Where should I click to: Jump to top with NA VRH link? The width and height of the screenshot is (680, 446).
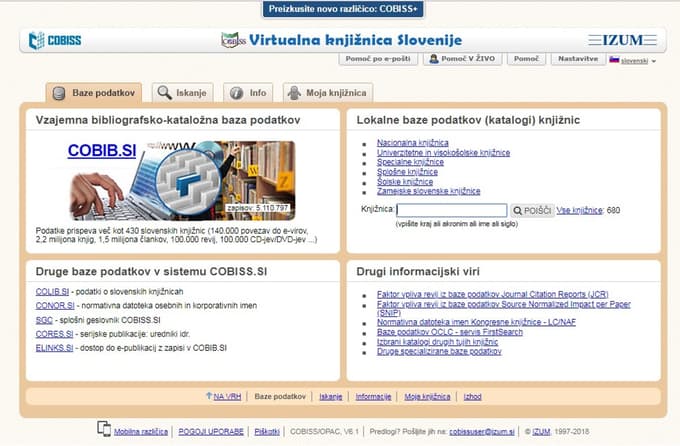pos(223,397)
